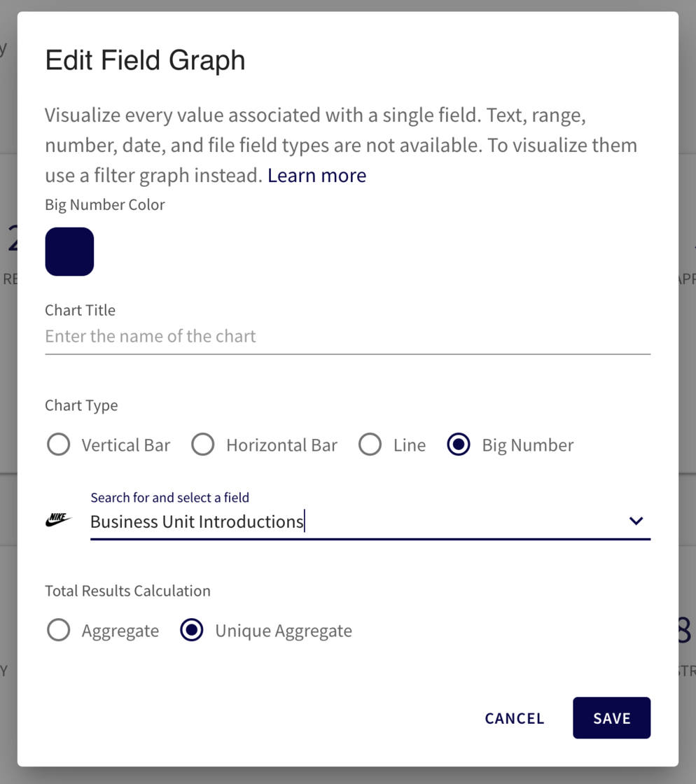Click the 'Search for and select a field' label
This screenshot has width=696, height=784.
coord(169,498)
